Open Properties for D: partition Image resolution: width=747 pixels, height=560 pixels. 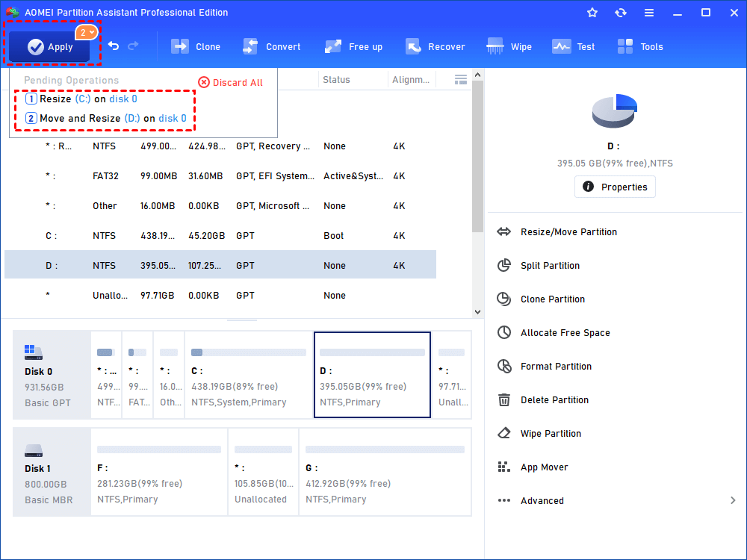coord(615,187)
